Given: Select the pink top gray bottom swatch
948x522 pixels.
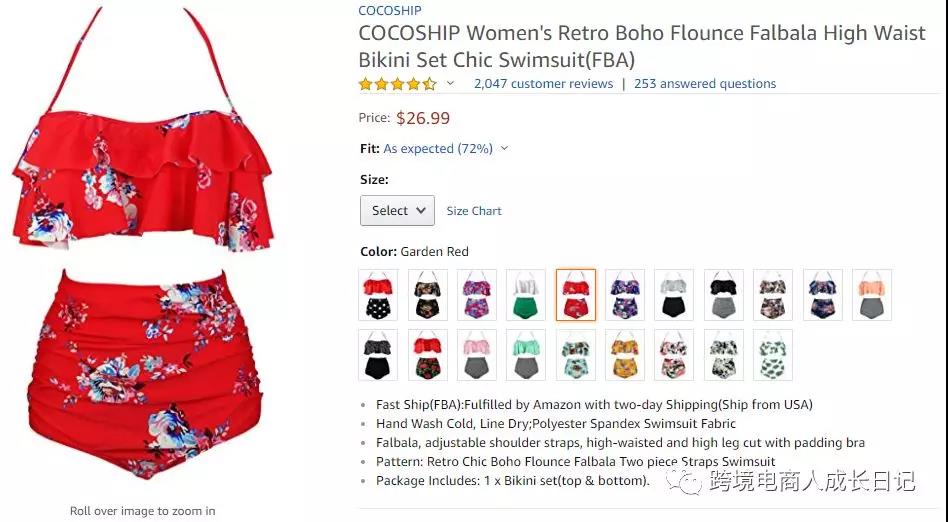Looking at the screenshot, I should click(x=477, y=355).
